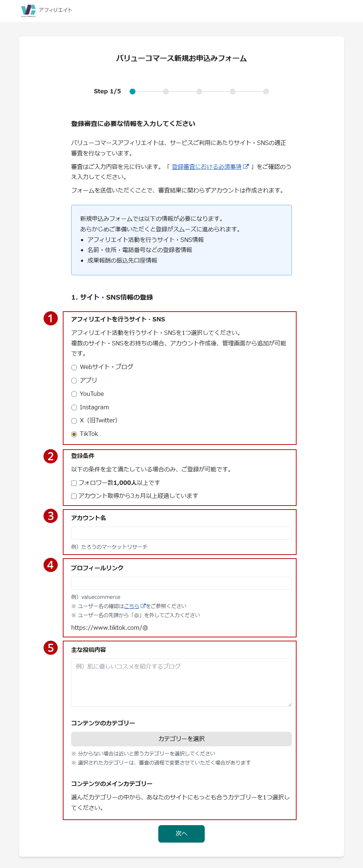The width and height of the screenshot is (363, 868).
Task: Click the ValueCommerce logo in header
Action: pyautogui.click(x=28, y=11)
